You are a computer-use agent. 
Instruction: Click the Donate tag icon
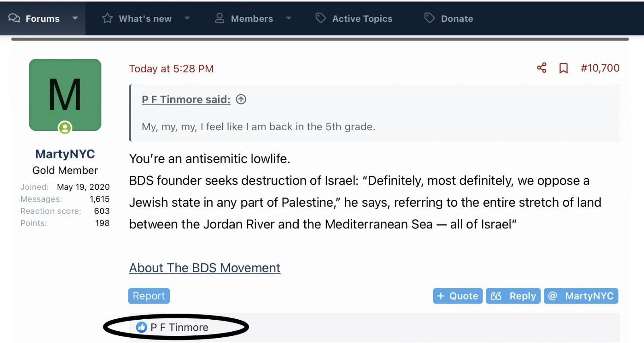[x=429, y=18]
